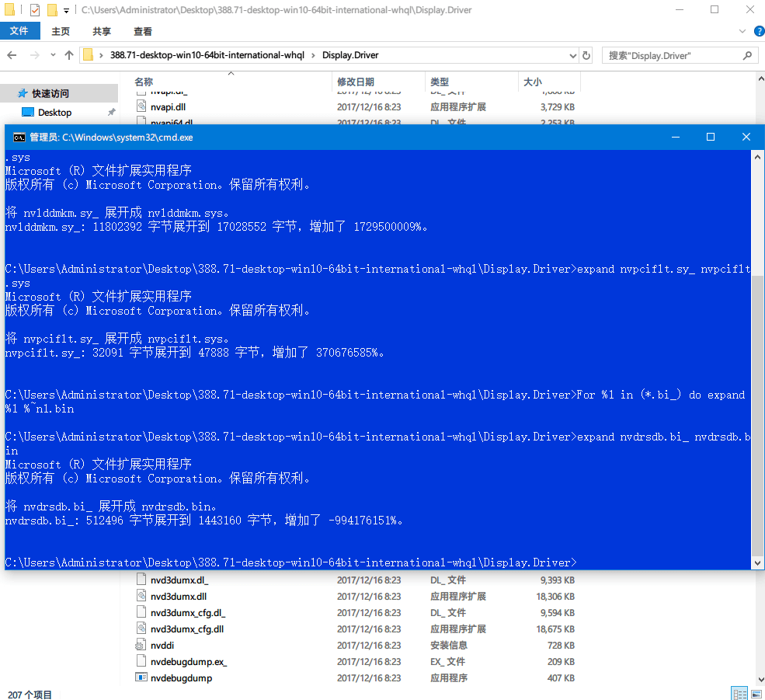Click icon of nvd3dumx.dll
Screen dimensions: 765x700
[141, 595]
